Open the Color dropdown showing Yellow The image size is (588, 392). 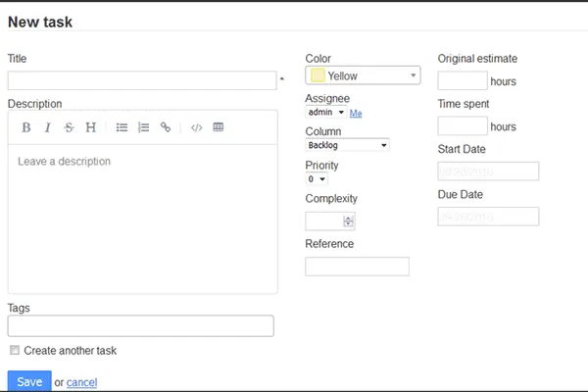tap(364, 75)
